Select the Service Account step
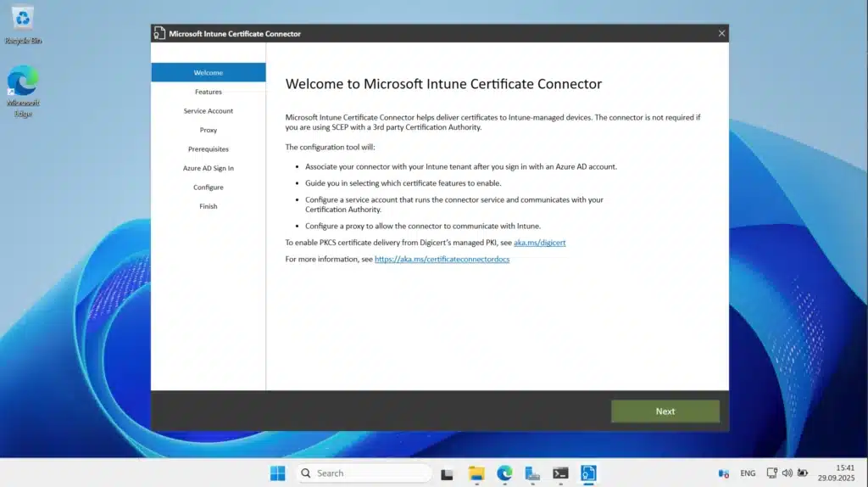 pyautogui.click(x=209, y=111)
